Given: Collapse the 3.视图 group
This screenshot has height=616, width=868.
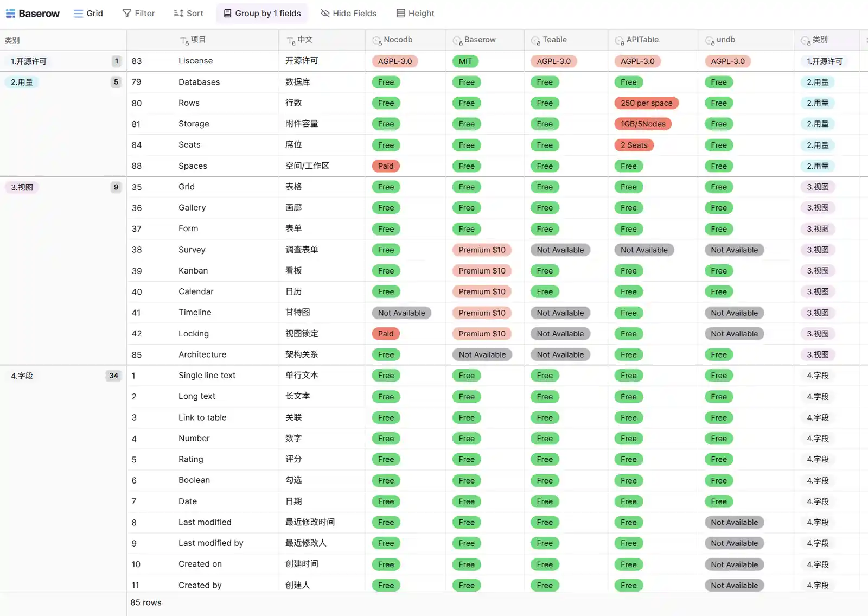Looking at the screenshot, I should [x=22, y=187].
